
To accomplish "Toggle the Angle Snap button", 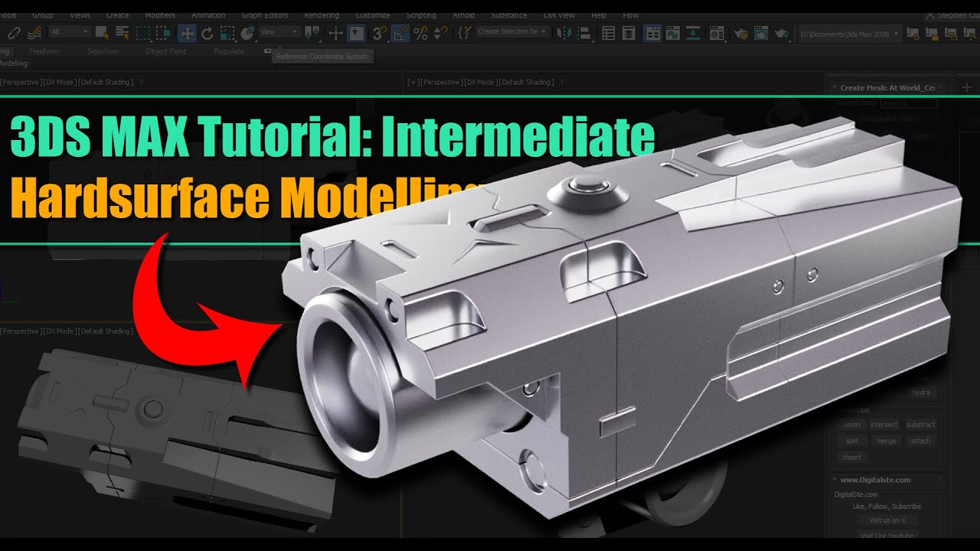I will click(x=400, y=33).
